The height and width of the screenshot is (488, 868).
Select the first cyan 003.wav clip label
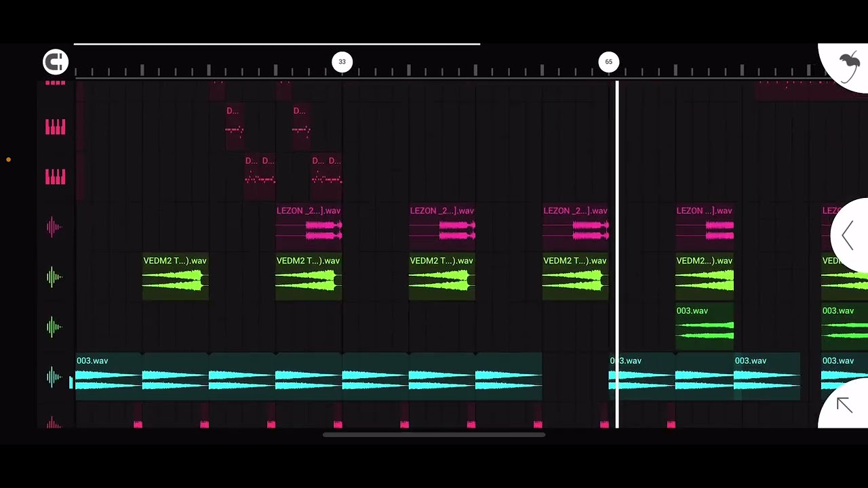pos(92,361)
